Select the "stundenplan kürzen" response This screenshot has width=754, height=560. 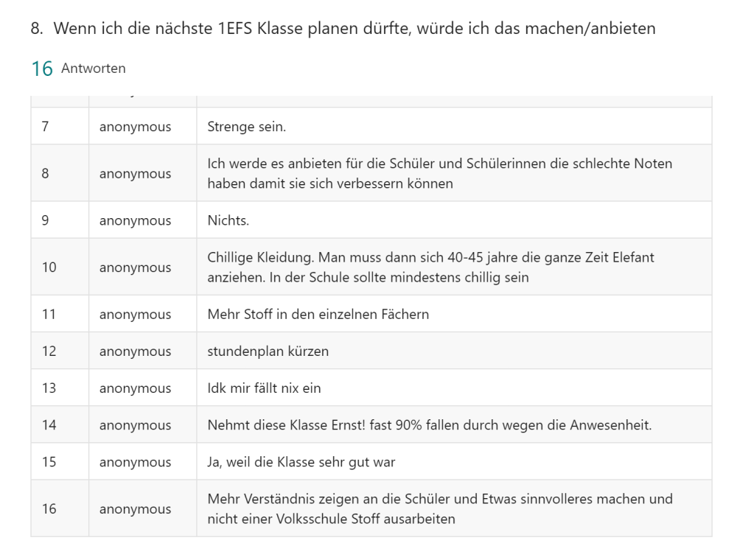pos(268,351)
